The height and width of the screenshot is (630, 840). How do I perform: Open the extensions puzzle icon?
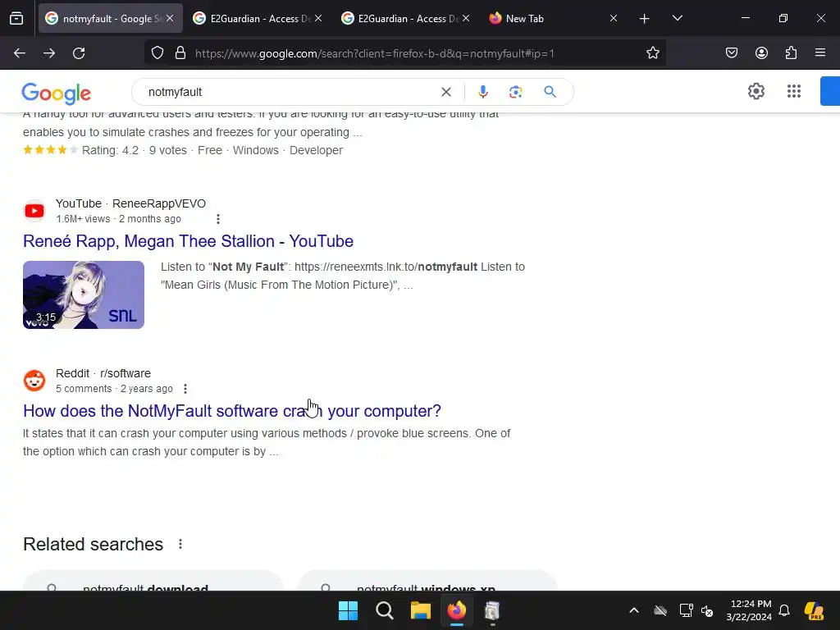[x=792, y=53]
